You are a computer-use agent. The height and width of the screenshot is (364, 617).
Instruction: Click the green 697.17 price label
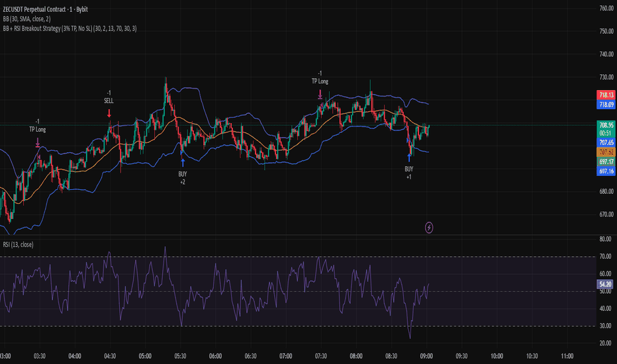605,161
